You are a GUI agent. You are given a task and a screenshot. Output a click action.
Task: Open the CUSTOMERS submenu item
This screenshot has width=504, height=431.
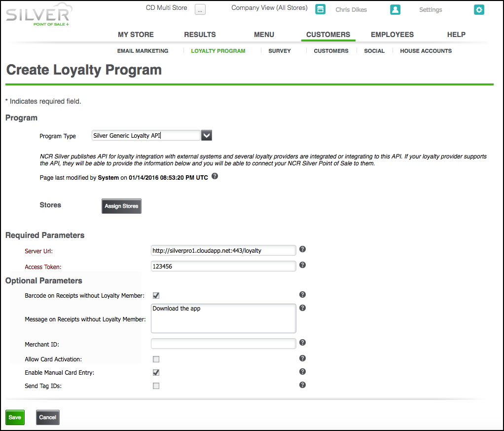pos(331,51)
